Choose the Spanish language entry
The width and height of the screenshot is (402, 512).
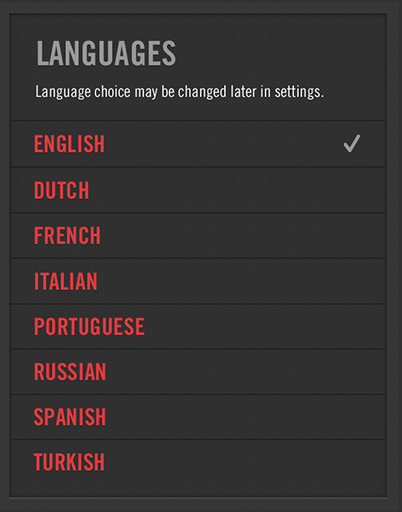pos(198,417)
